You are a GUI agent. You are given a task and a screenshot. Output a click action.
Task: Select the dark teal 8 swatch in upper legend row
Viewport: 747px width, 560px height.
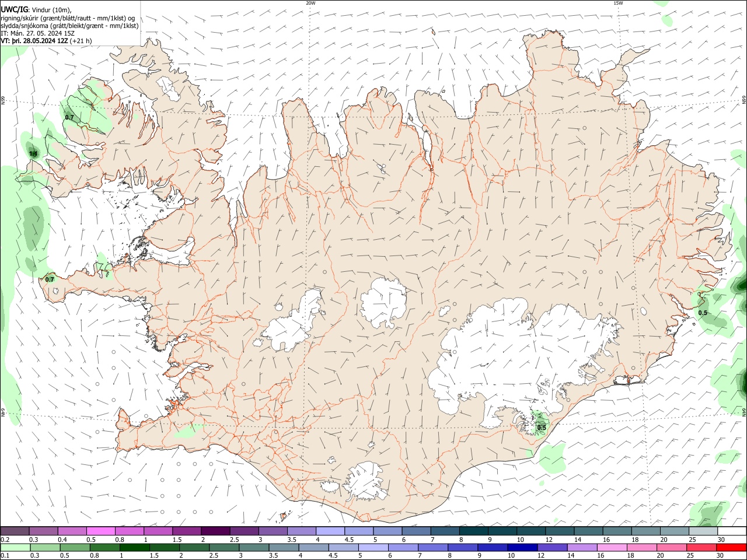(473, 531)
